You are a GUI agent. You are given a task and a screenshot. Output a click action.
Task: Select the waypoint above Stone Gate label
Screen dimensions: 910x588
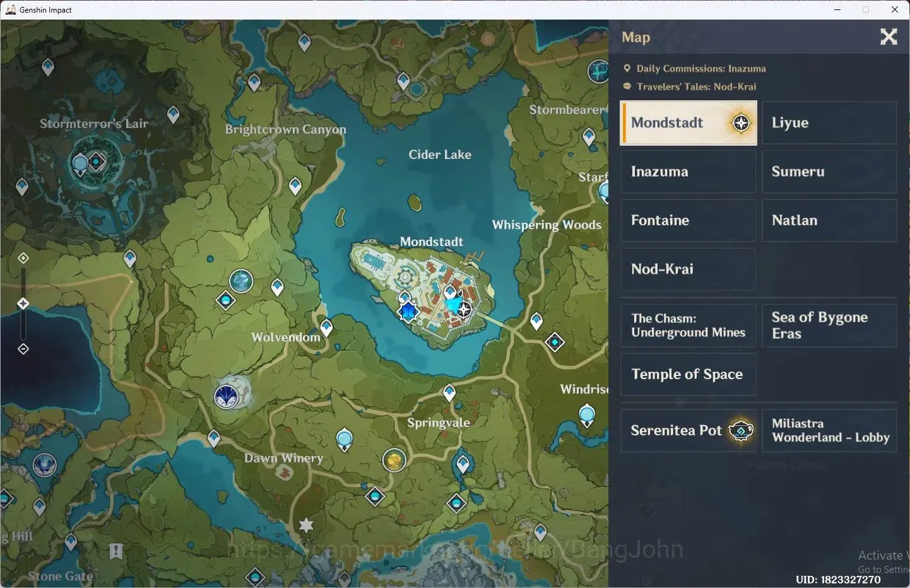pyautogui.click(x=71, y=542)
